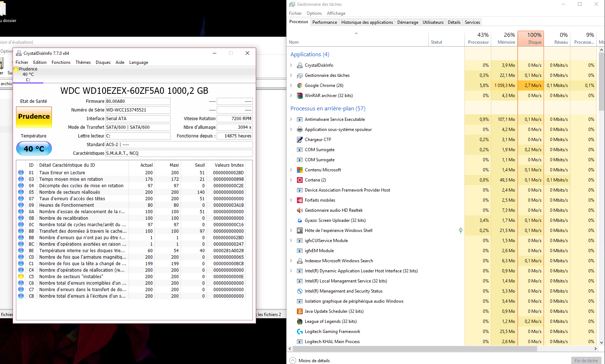Expand the Cortana (2) process group
This screenshot has height=364, width=605.
(291, 180)
